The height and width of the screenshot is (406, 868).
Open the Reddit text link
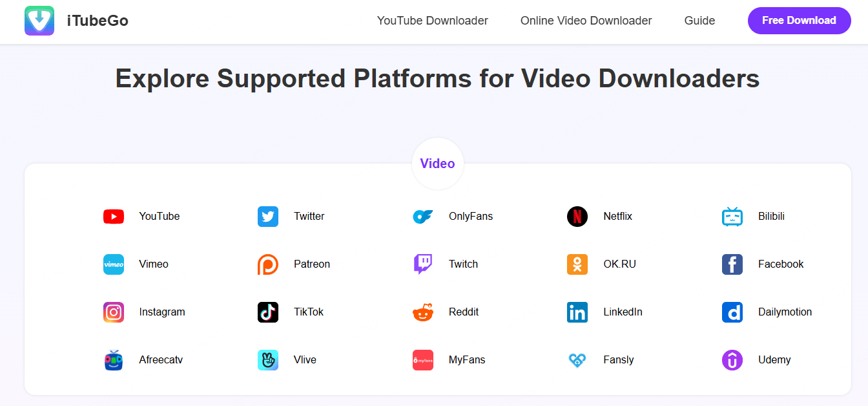click(x=464, y=312)
